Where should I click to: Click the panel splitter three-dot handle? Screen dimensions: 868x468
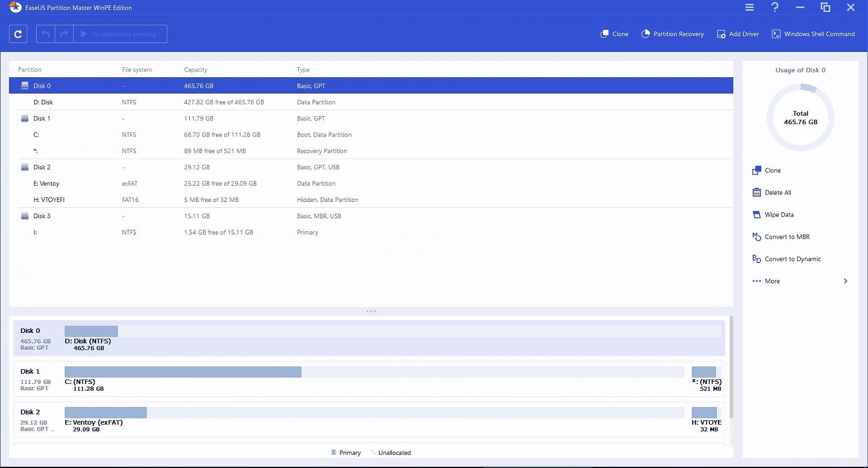(371, 311)
